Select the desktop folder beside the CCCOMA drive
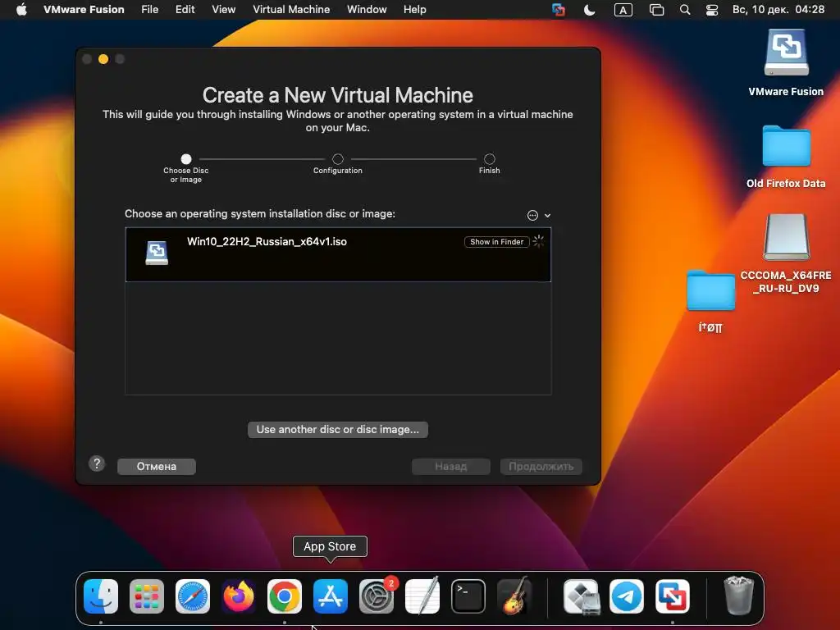 pos(711,290)
